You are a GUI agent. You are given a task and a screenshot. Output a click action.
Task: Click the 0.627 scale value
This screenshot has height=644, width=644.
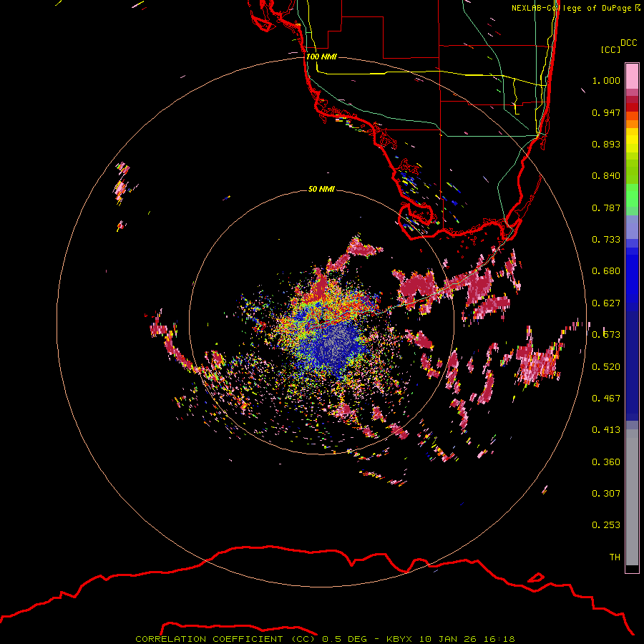[x=606, y=303]
